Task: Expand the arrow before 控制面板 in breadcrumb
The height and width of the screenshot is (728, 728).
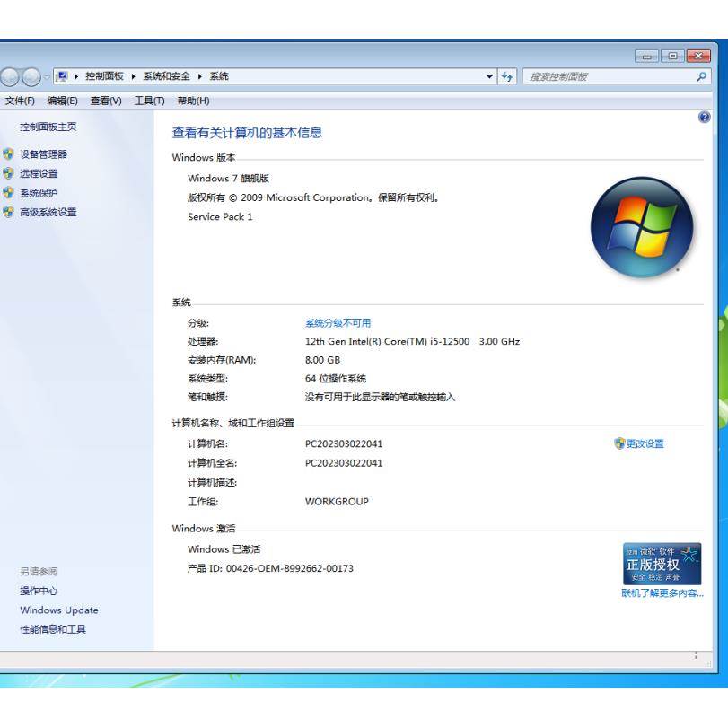Action: (76, 76)
